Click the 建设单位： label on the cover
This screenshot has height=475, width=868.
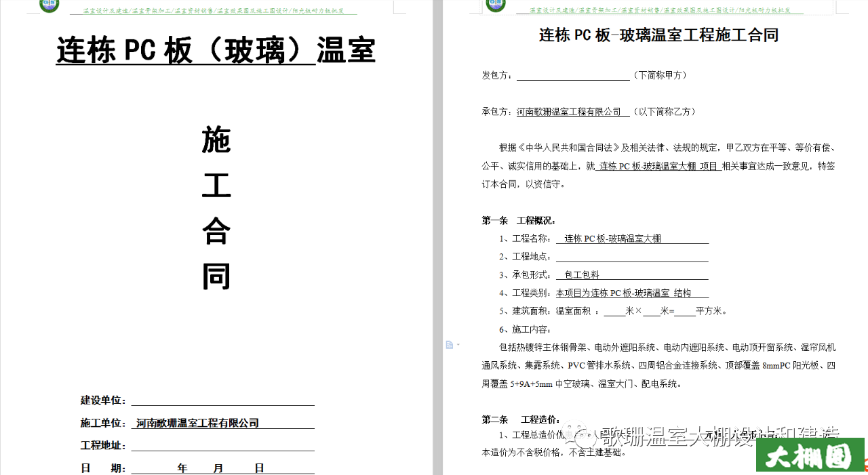[103, 400]
